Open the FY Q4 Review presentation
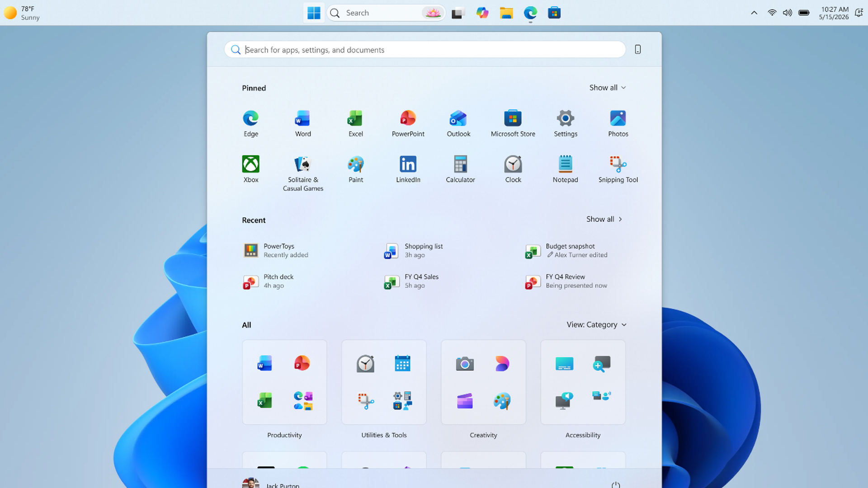 click(566, 281)
